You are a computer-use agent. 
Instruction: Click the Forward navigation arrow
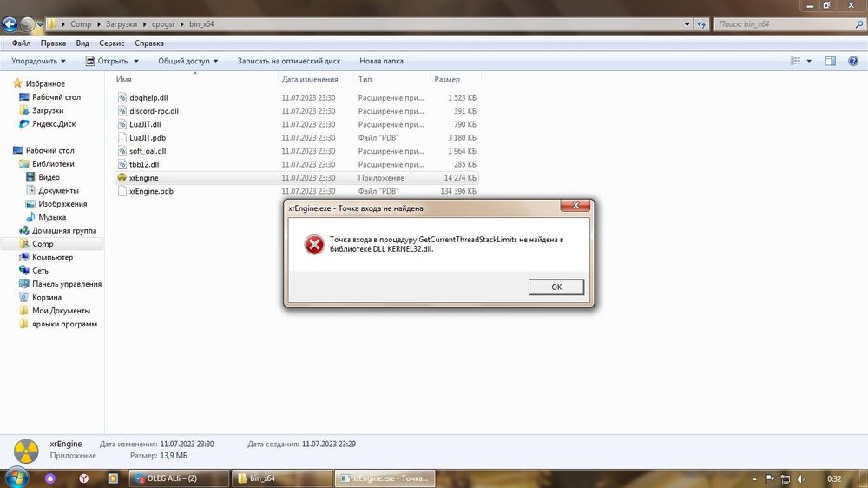click(27, 23)
